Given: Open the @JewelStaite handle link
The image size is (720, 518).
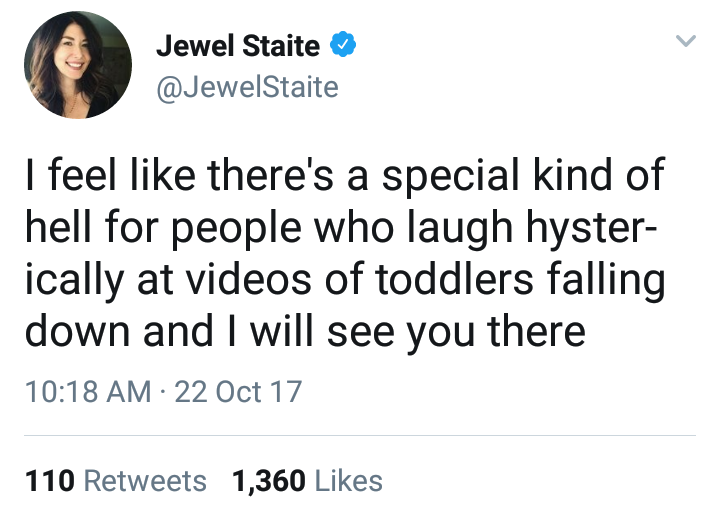Looking at the screenshot, I should 248,88.
